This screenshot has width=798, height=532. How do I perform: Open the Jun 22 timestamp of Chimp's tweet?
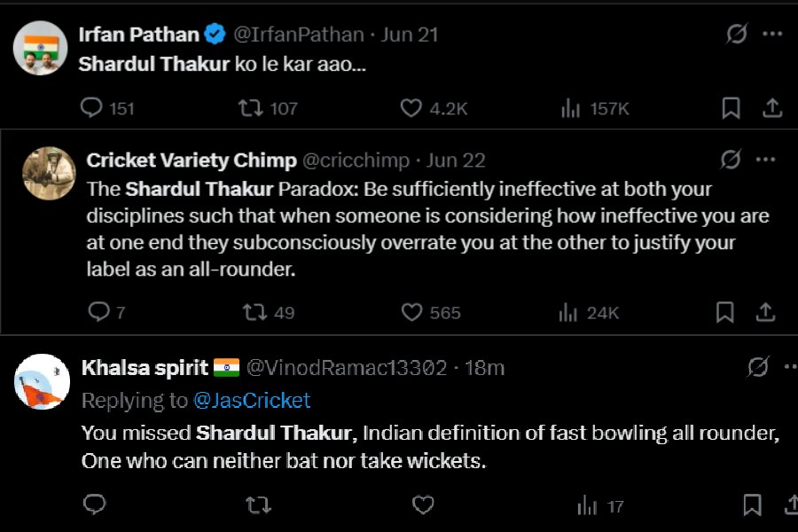coord(456,160)
